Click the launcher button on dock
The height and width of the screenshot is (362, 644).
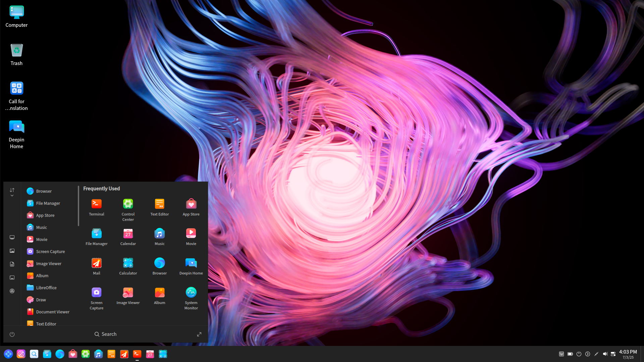point(8,354)
